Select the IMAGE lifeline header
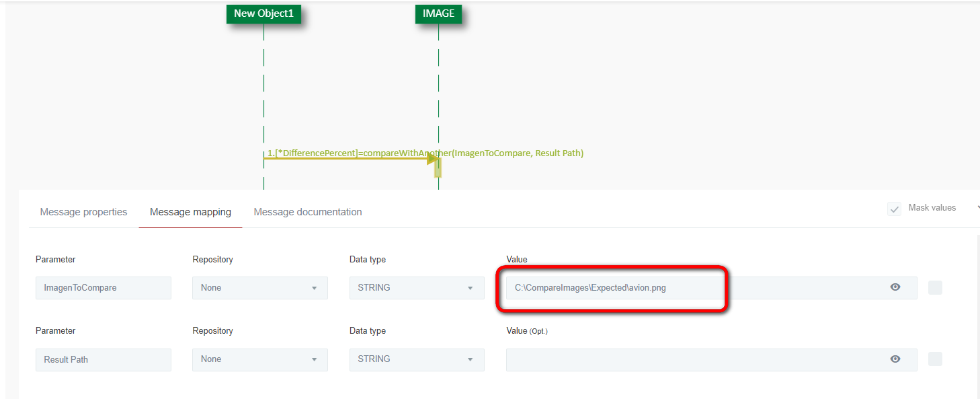This screenshot has height=399, width=980. [438, 13]
